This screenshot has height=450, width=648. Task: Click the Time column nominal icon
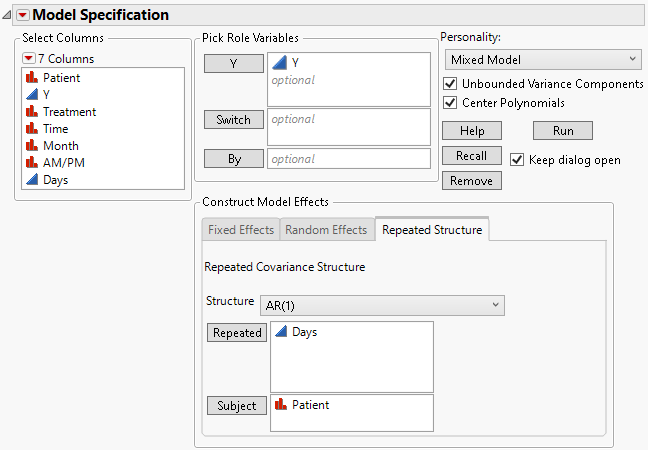[x=32, y=129]
